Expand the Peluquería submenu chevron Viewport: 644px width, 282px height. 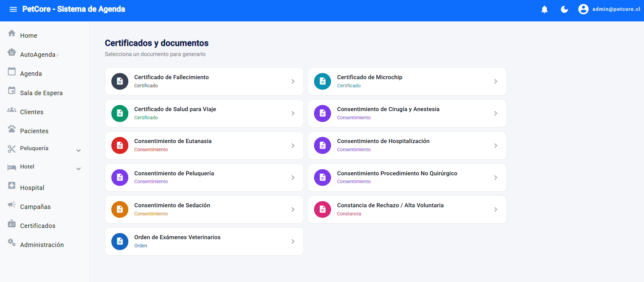[x=78, y=151]
